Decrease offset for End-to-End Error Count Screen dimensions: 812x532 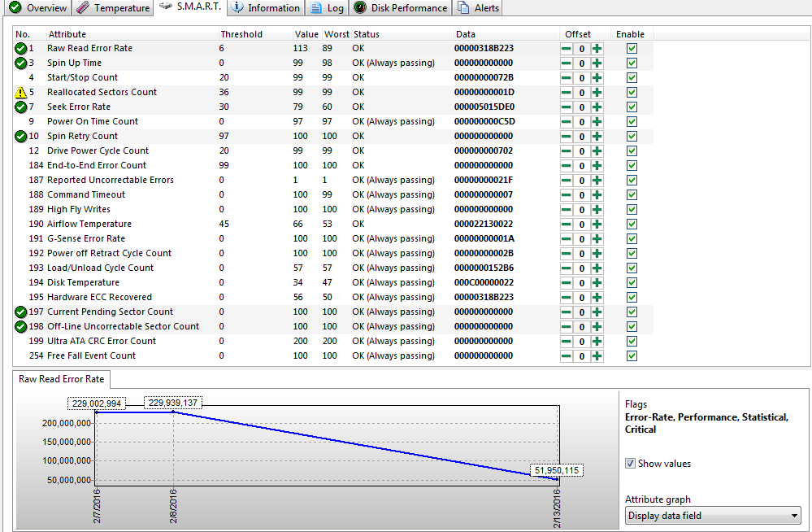[x=567, y=166]
